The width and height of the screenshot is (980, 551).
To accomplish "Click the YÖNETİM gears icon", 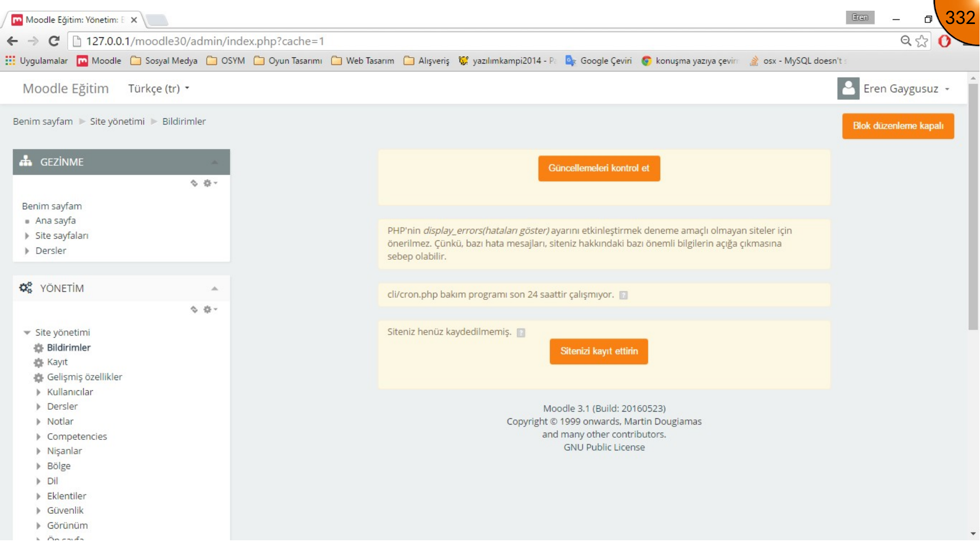I will pos(26,288).
